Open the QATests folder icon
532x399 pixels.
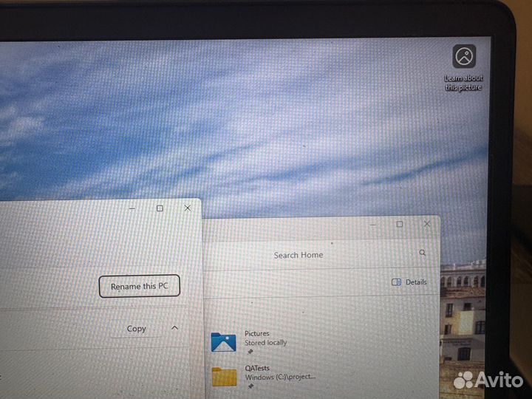(223, 376)
